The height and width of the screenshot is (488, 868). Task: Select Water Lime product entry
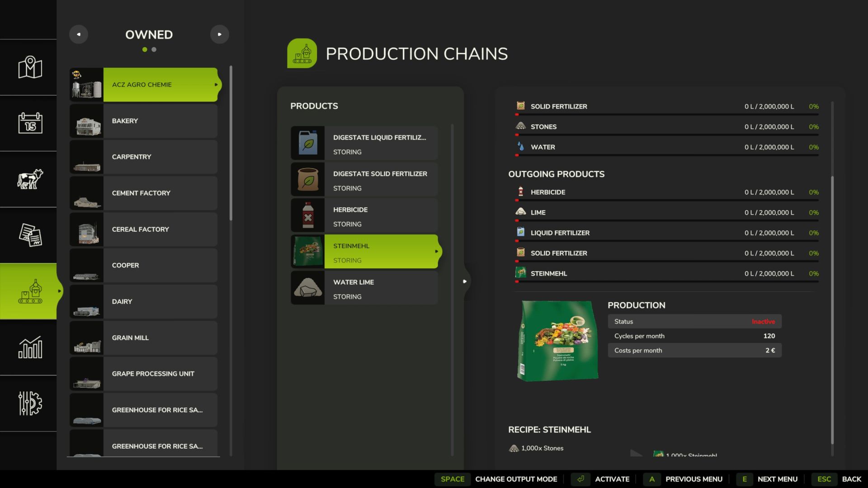coord(364,288)
